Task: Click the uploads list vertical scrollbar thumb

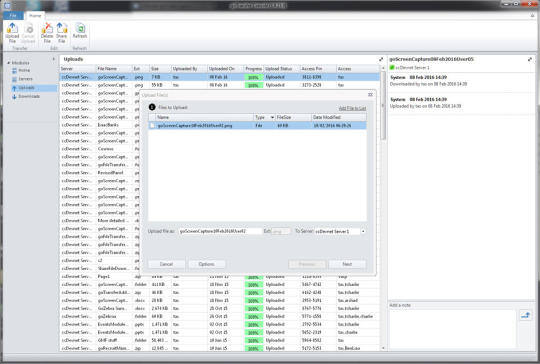Action: [x=383, y=106]
